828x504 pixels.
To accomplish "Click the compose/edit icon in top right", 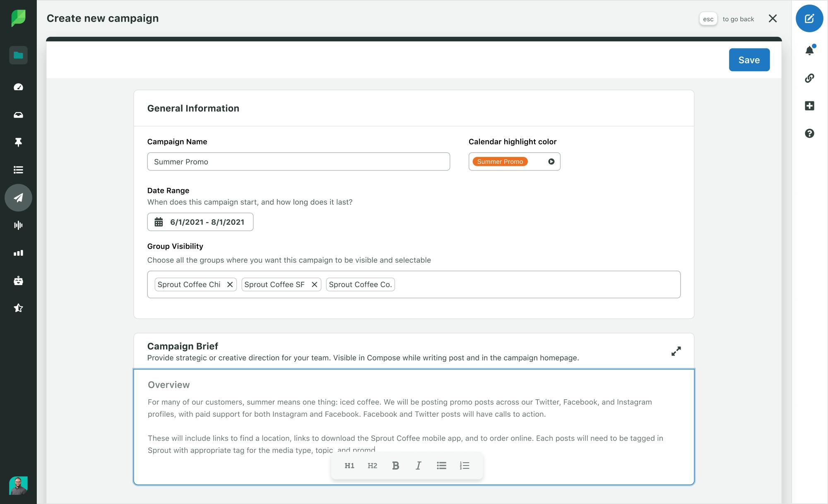I will (x=809, y=18).
